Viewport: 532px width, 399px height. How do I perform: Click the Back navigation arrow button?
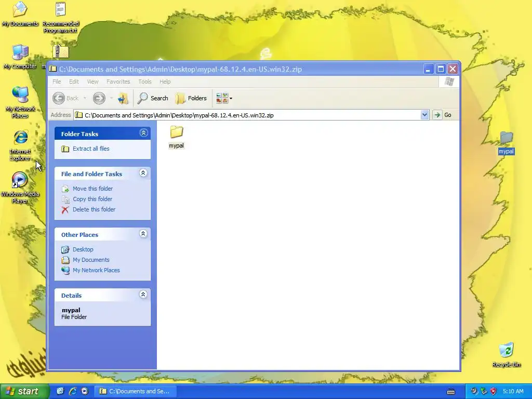66,98
